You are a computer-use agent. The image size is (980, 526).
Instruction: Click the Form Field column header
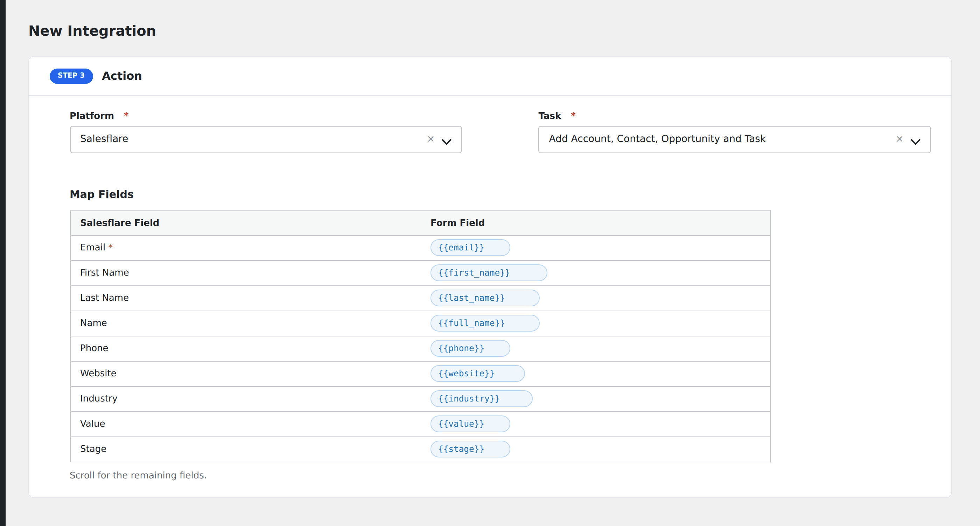(457, 223)
